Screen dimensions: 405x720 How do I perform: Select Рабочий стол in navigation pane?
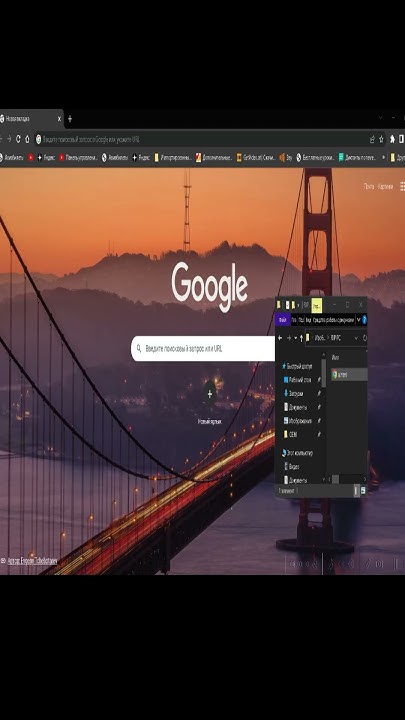[x=299, y=380]
